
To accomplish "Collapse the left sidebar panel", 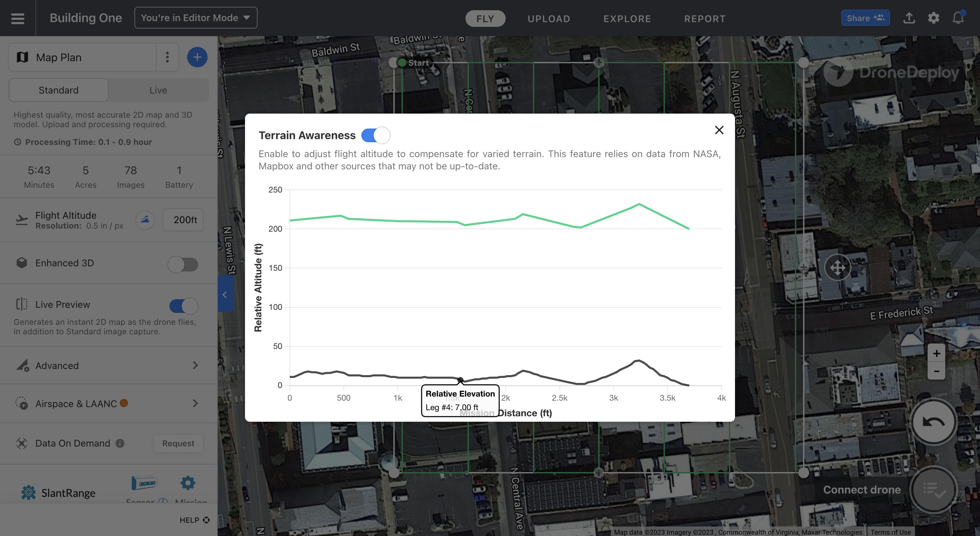I will (x=225, y=294).
